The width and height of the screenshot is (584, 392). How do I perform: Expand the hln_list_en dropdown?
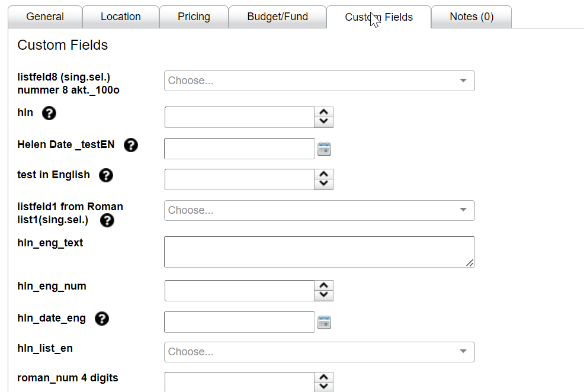click(319, 352)
